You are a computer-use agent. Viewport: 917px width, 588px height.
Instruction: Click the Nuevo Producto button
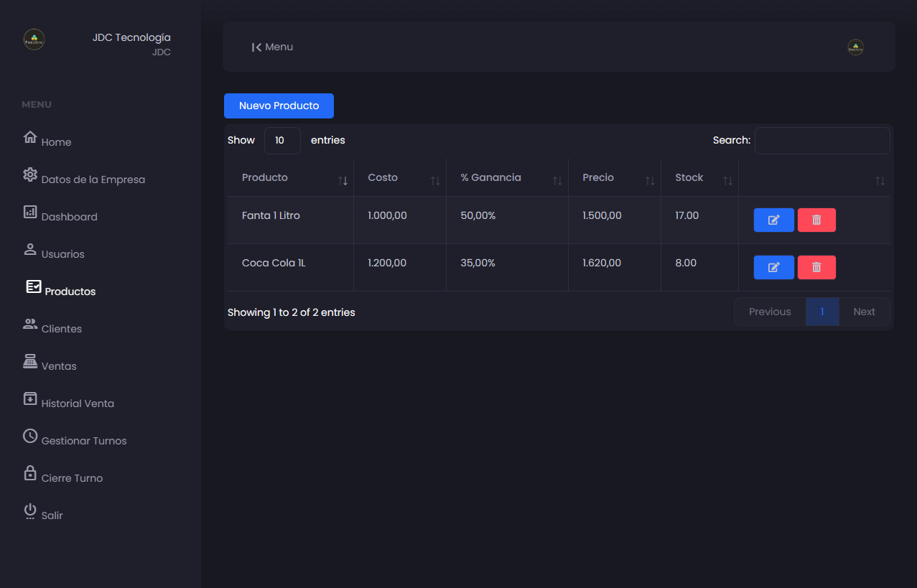279,106
